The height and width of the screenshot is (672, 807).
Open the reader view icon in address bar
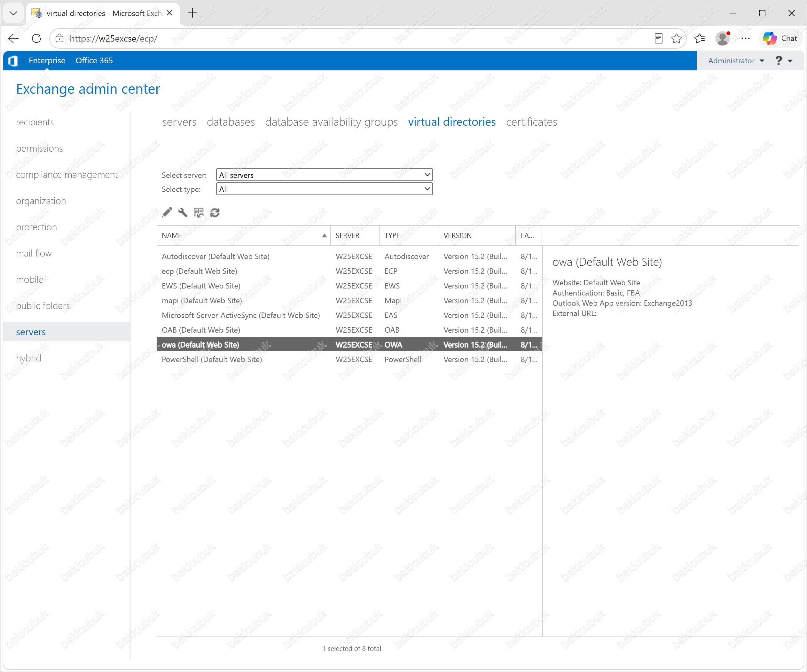click(x=658, y=38)
